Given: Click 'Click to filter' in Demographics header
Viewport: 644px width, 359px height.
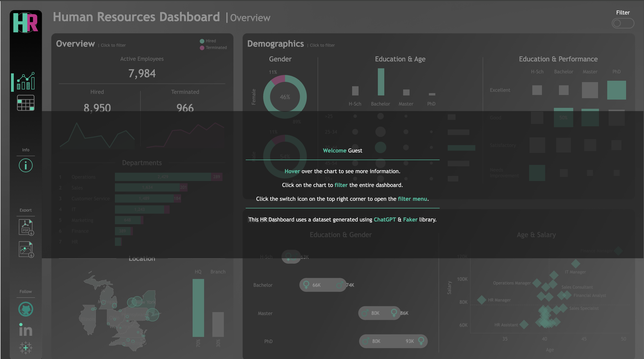Looking at the screenshot, I should (x=322, y=45).
